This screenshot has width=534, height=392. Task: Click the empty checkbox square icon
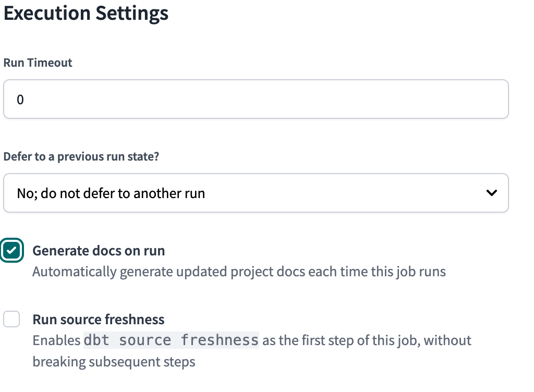coord(11,319)
